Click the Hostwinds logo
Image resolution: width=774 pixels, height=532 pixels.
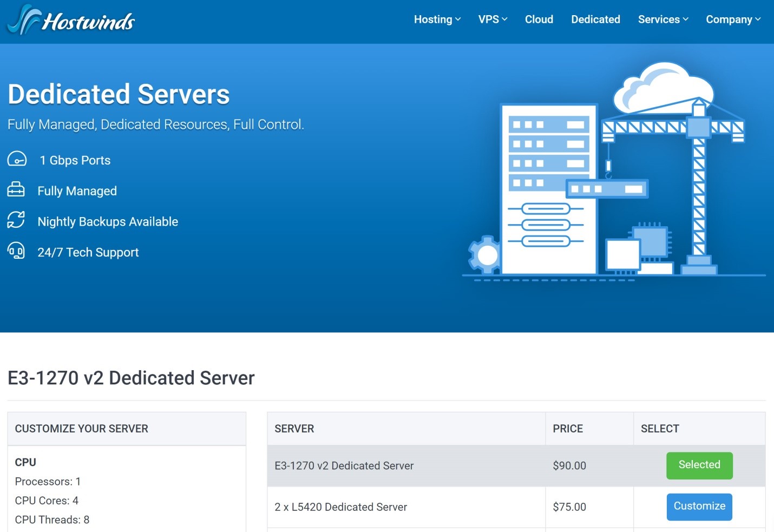(x=70, y=21)
